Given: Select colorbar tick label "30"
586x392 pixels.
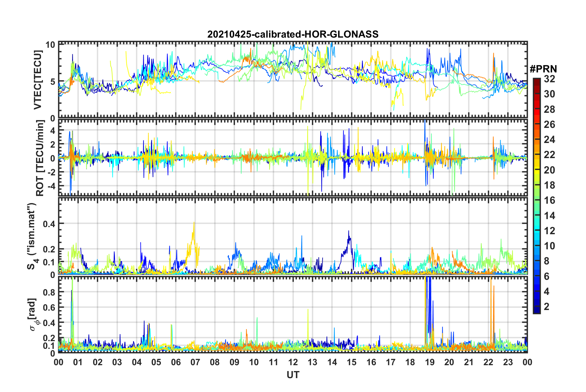Looking at the screenshot, I should coord(549,94).
